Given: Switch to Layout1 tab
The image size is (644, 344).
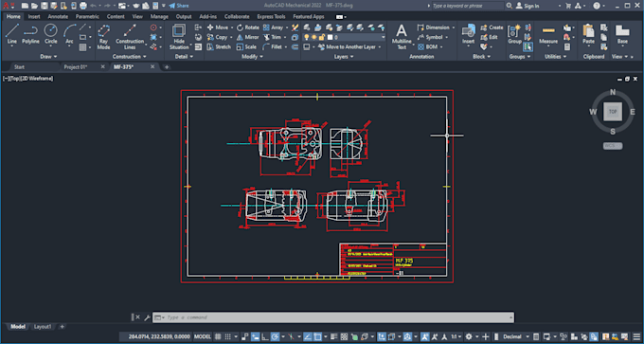Looking at the screenshot, I should coord(43,327).
